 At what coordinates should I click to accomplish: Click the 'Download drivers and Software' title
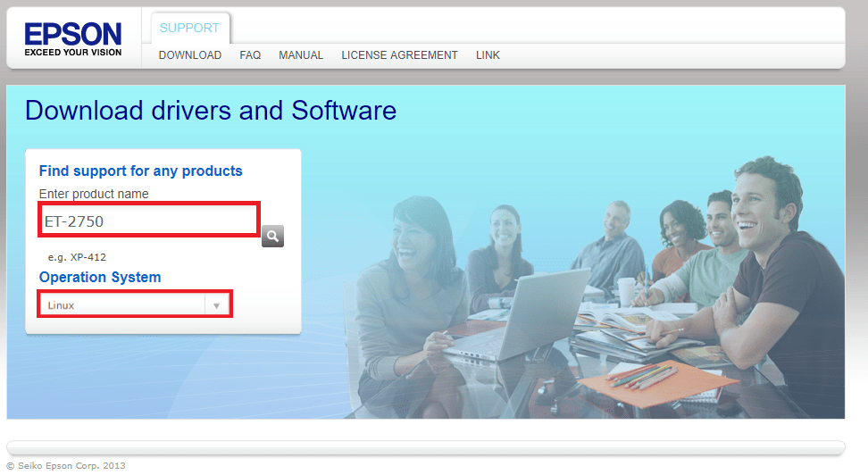pos(211,110)
